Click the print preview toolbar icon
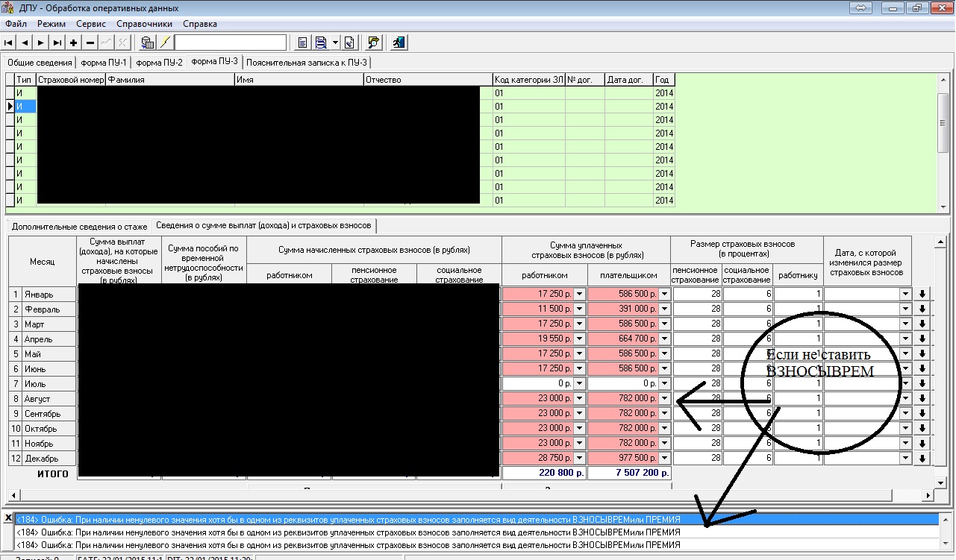The width and height of the screenshot is (956, 560). coord(321,43)
